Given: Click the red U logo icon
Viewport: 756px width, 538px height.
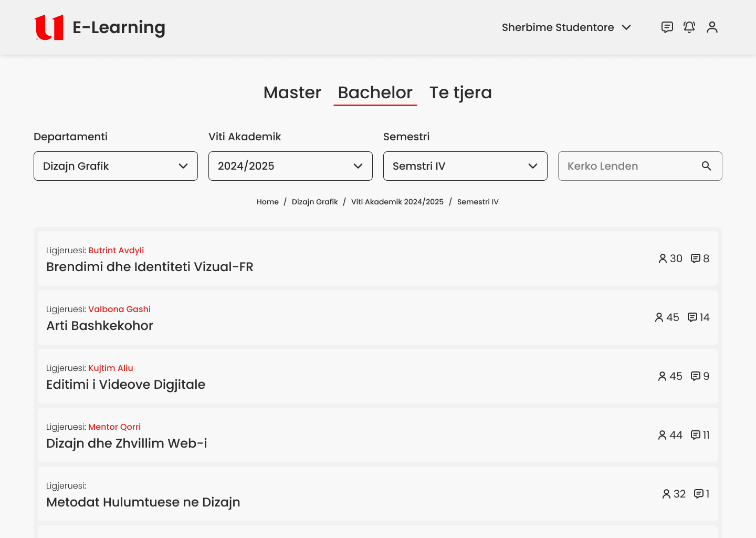Looking at the screenshot, I should click(x=49, y=27).
